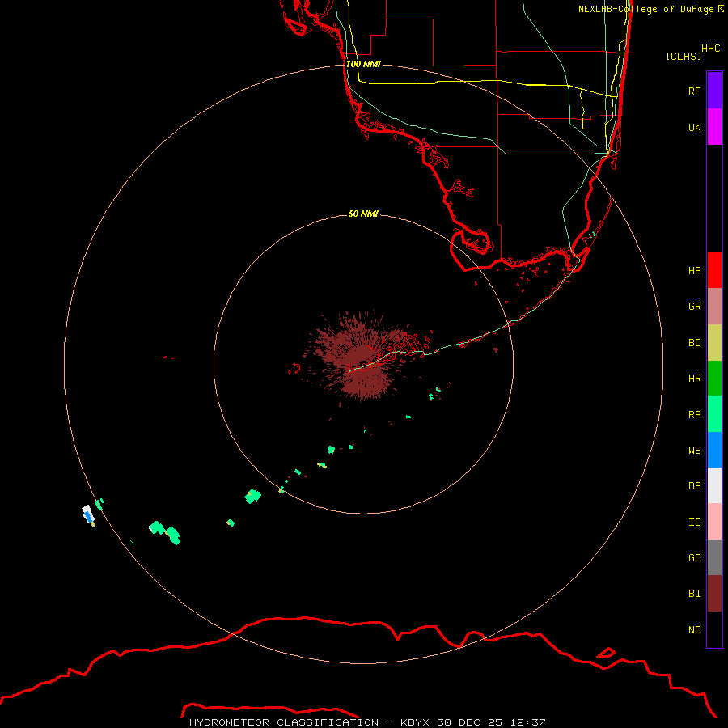728x728 pixels.
Task: Click the [CLAS] units label
Action: tap(684, 56)
